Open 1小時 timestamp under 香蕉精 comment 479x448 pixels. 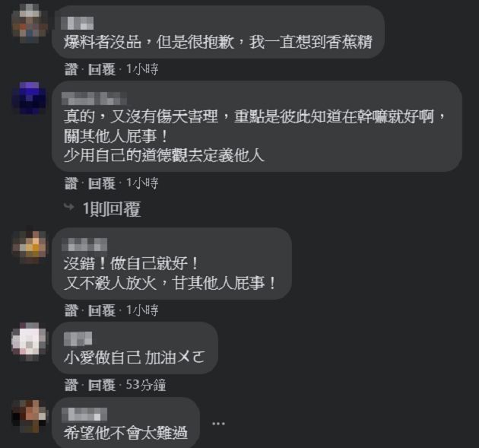point(142,69)
